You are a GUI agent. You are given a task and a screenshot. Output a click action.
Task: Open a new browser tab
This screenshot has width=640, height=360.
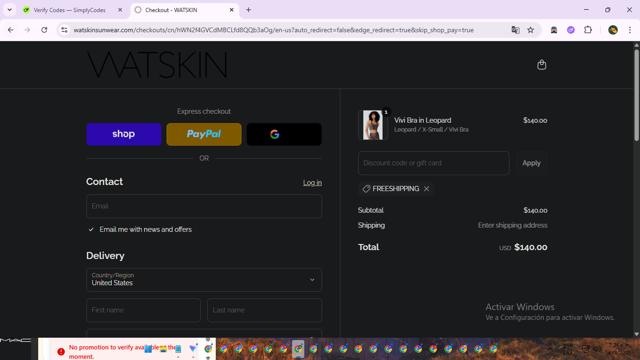[x=248, y=10]
